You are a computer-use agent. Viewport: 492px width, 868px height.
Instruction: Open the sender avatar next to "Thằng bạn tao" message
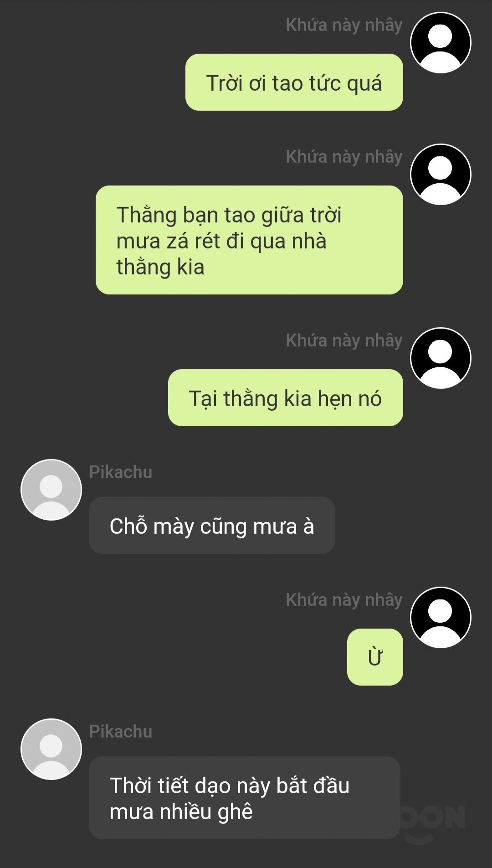pyautogui.click(x=441, y=174)
